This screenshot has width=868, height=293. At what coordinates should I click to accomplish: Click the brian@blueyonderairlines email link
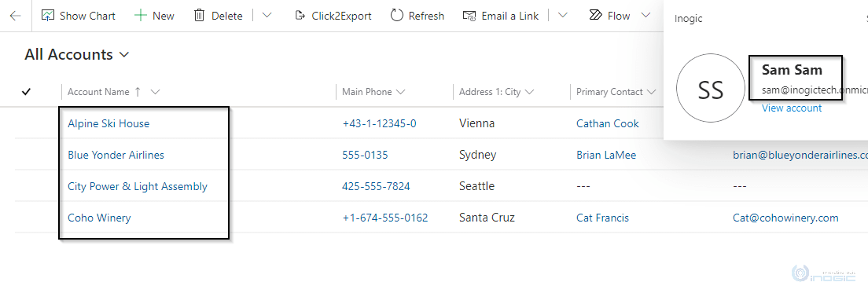800,156
